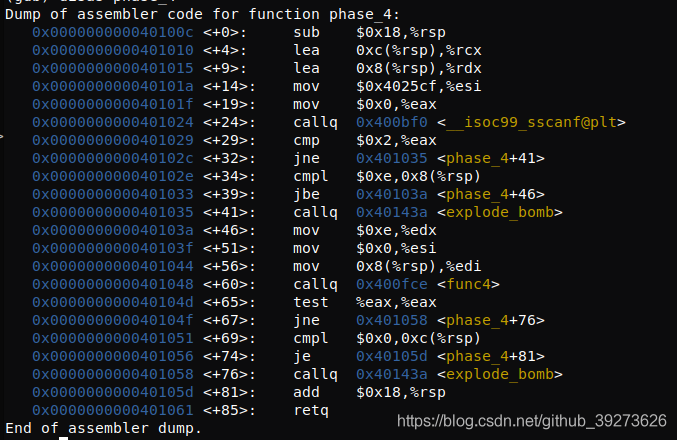Click operand '%eax,%eax'
677x440 pixels.
pos(396,302)
